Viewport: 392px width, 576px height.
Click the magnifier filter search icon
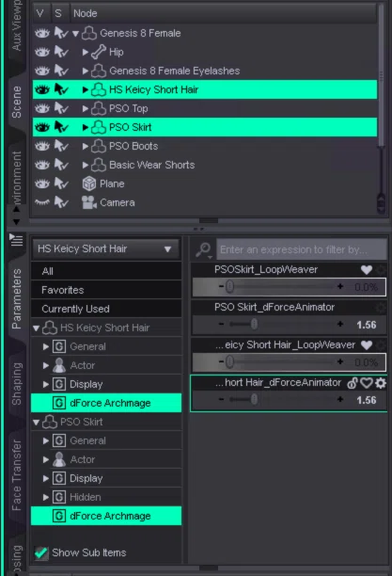pos(203,249)
